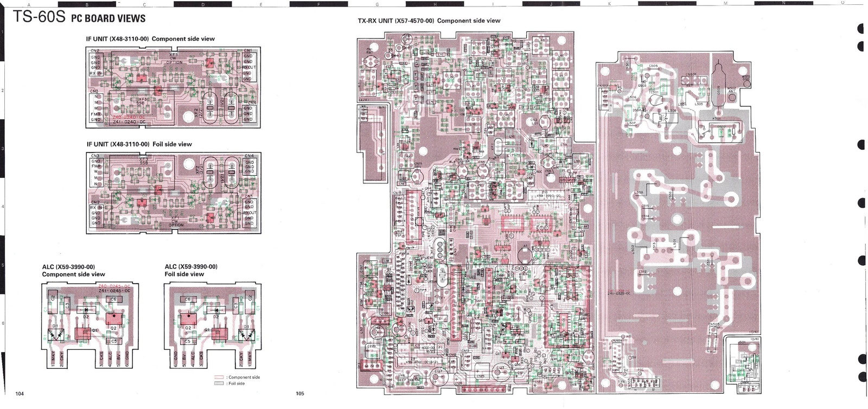Click page number 104
This screenshot has height=409, width=868.
tap(20, 394)
